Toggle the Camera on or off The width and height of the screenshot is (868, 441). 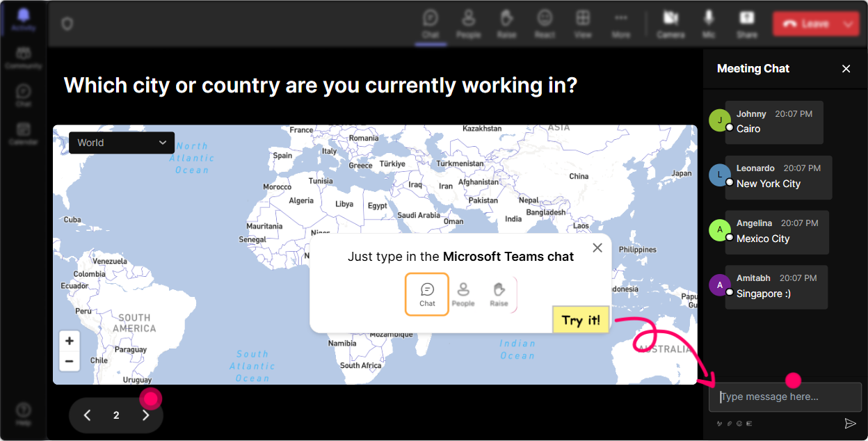pos(670,24)
